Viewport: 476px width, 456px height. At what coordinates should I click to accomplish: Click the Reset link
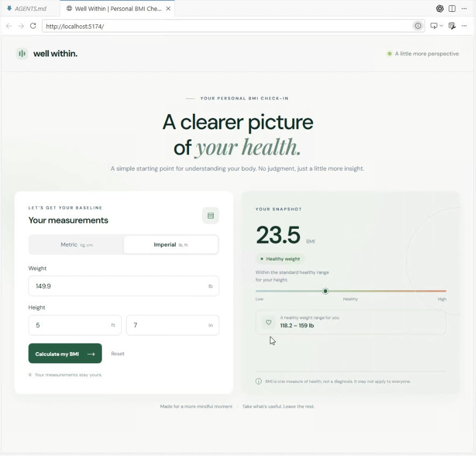118,354
